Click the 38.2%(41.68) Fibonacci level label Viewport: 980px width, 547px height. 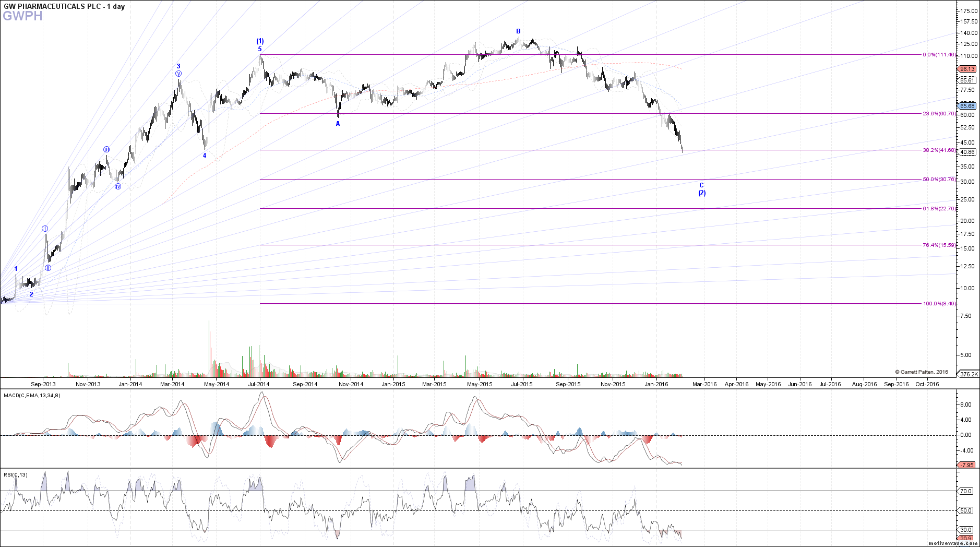click(x=939, y=150)
